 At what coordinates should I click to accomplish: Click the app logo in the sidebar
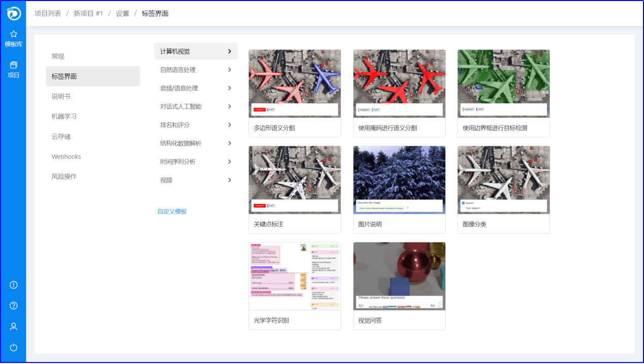pyautogui.click(x=13, y=13)
